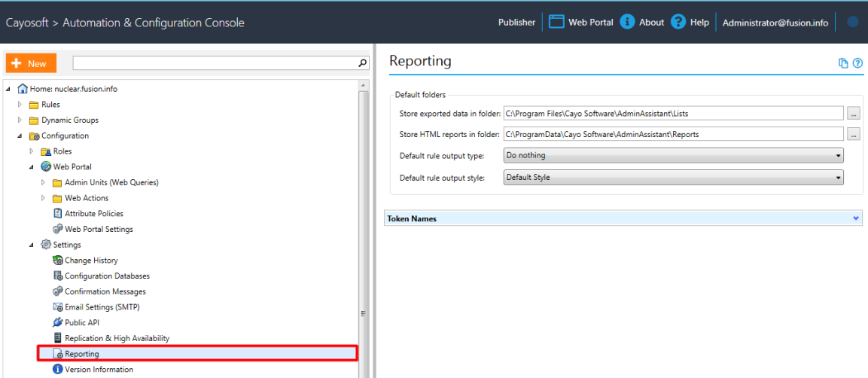This screenshot has height=378, width=868.
Task: Focus the tree search input field
Action: 216,63
